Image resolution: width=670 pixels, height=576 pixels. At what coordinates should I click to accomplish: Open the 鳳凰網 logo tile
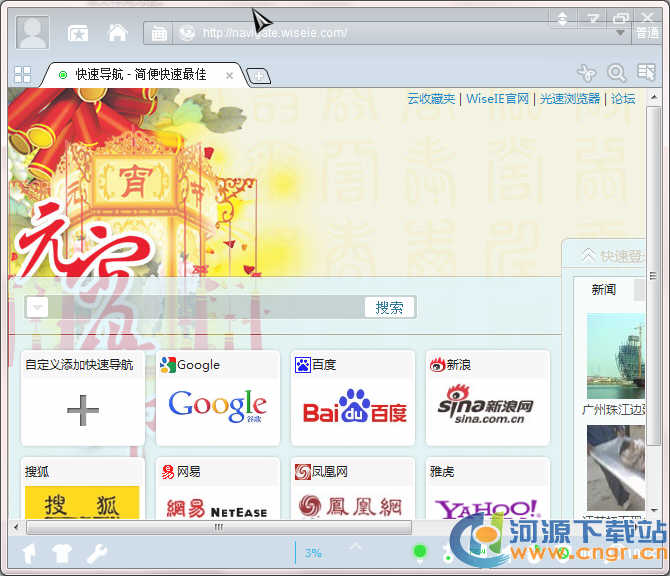350,506
